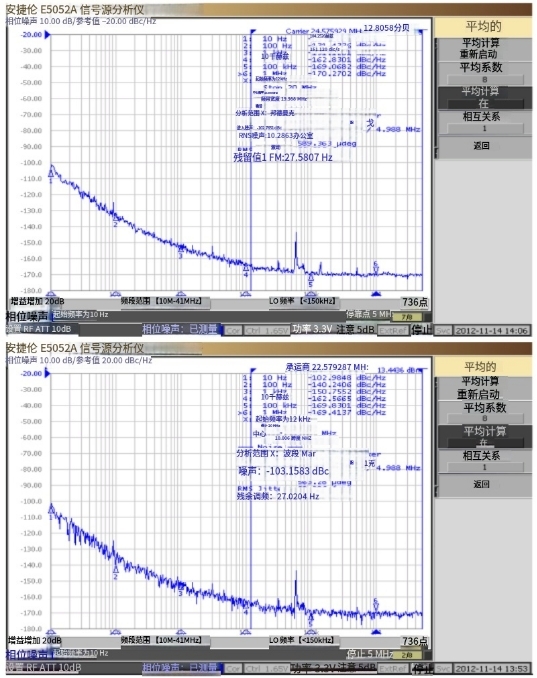Click 残余调频: 27.0204 Hz readout

click(278, 496)
